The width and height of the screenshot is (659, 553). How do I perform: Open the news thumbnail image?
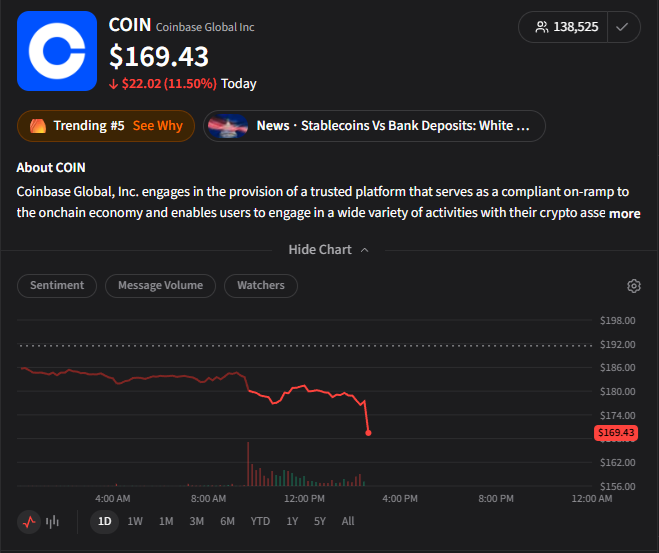tap(228, 126)
